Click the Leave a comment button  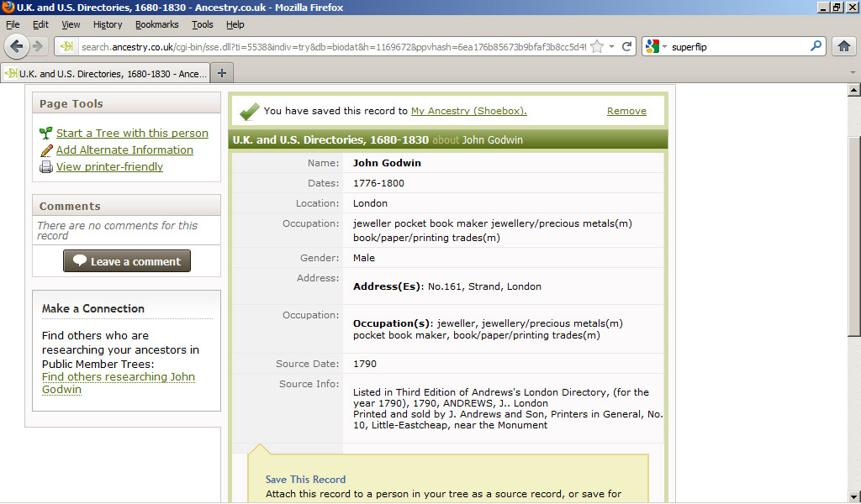pos(127,261)
